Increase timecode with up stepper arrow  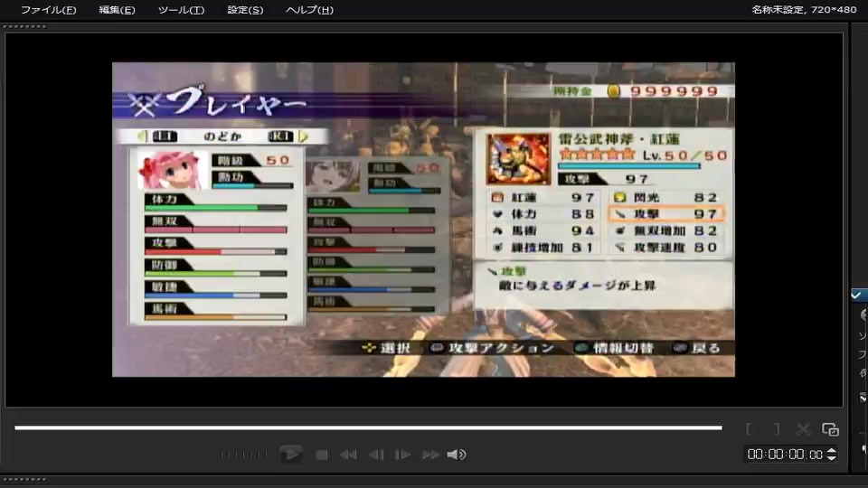[832, 451]
